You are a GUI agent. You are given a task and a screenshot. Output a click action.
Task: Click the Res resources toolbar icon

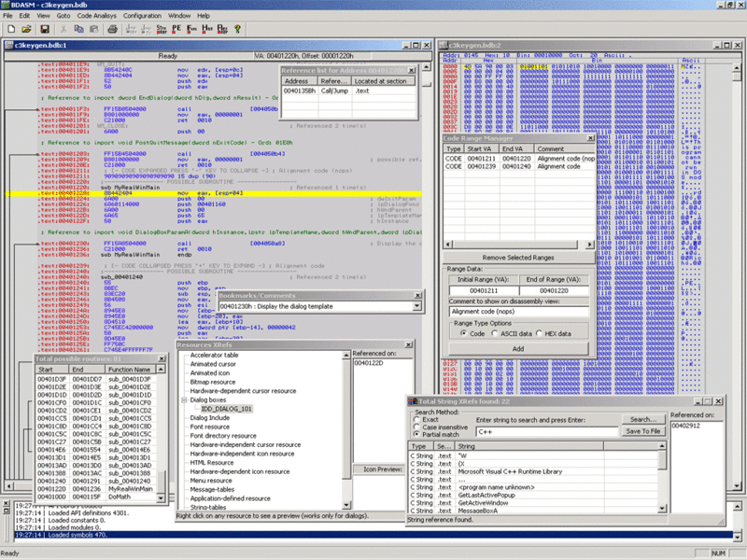pos(222,29)
